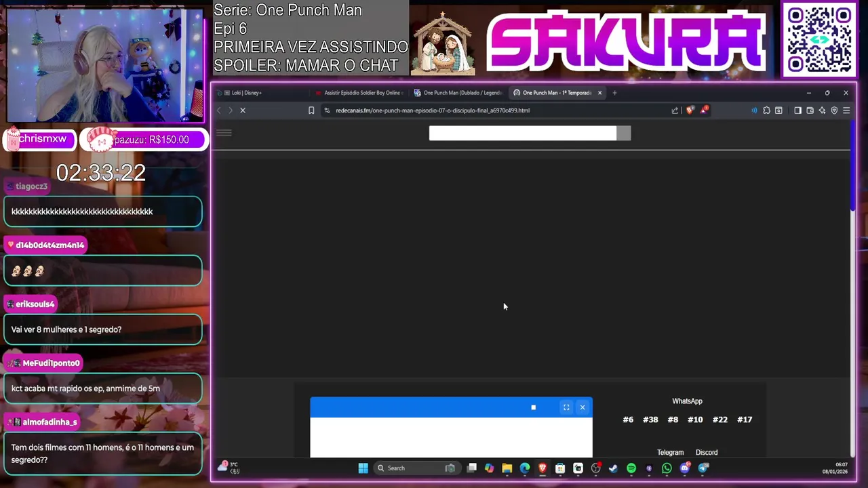
Task: Open the Brave Shields lion icon
Action: point(690,110)
